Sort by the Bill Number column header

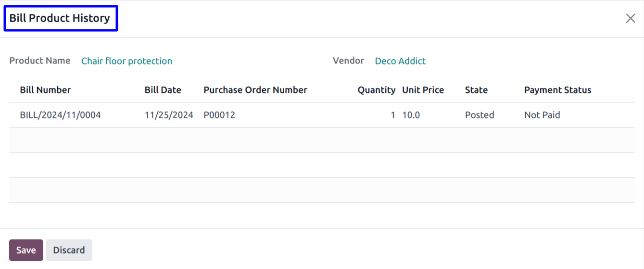coord(45,90)
